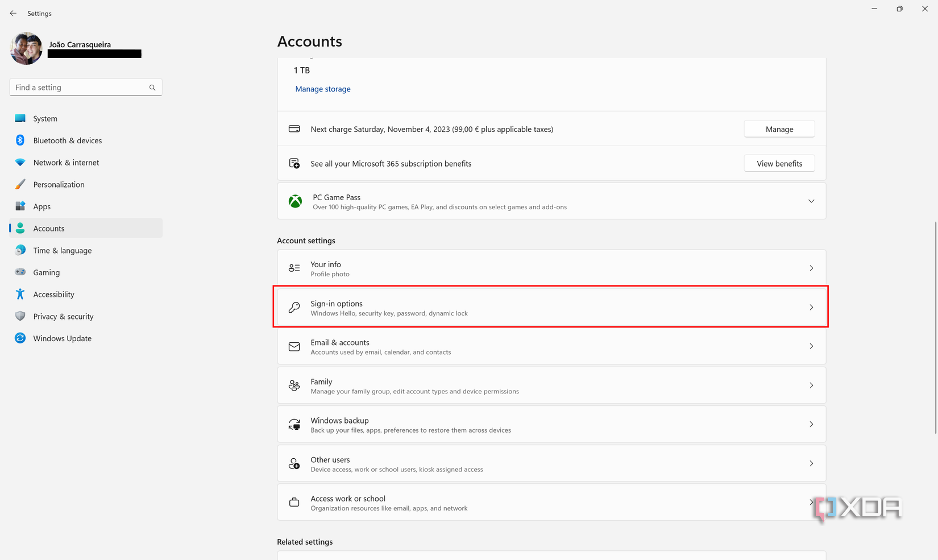Click the Xbox logo for PC Game Pass
938x560 pixels.
[x=295, y=201]
